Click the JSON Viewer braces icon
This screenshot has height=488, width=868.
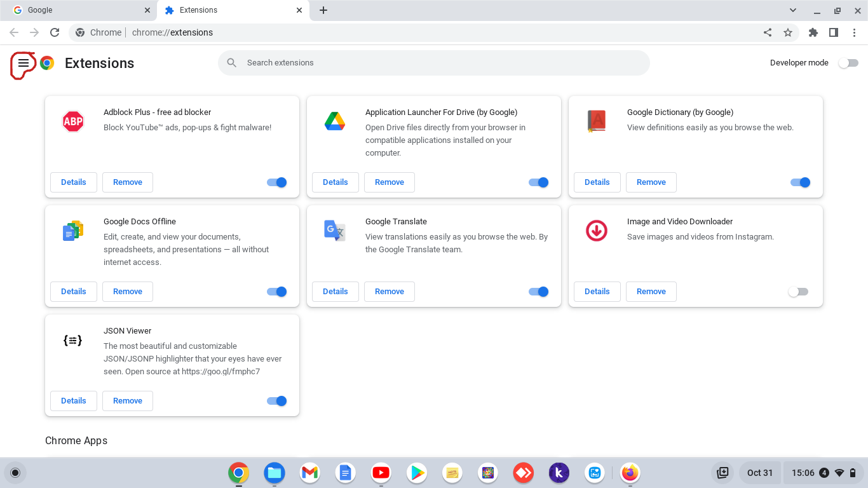tap(73, 340)
